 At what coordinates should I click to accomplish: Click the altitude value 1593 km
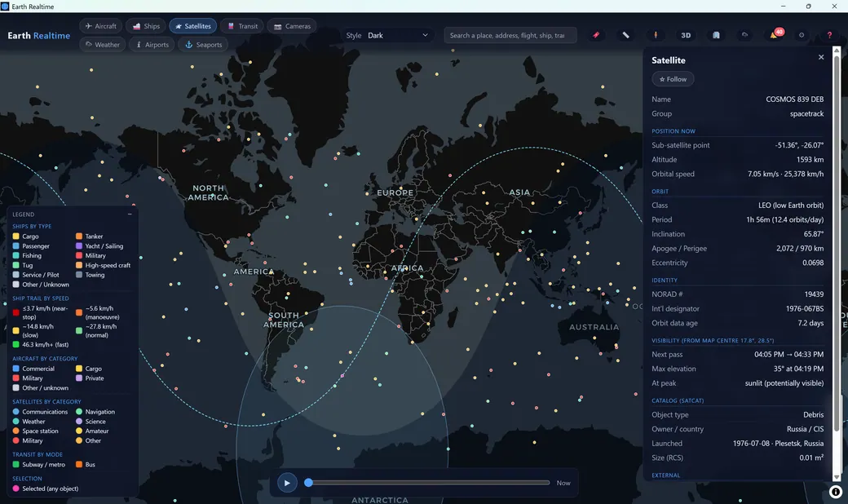click(x=810, y=160)
